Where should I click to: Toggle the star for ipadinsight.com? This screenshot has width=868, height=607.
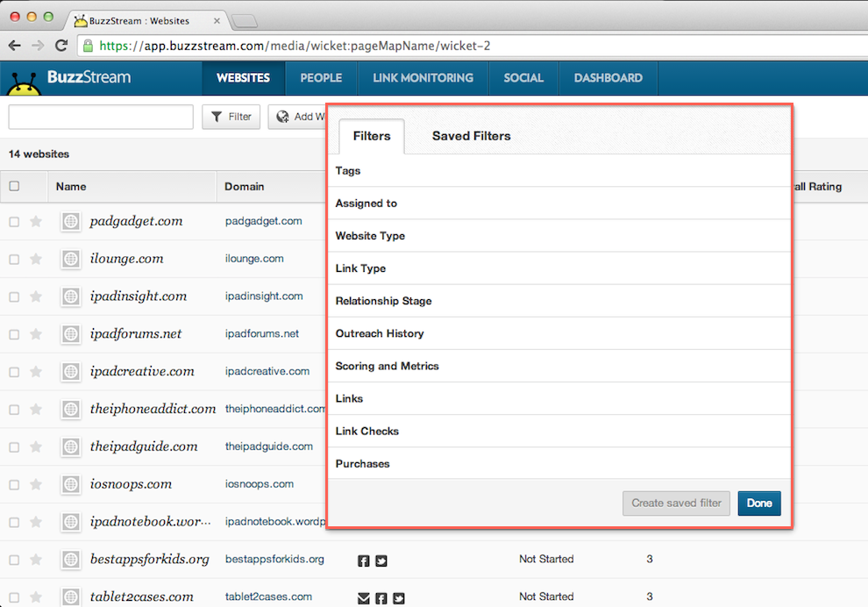(x=38, y=296)
